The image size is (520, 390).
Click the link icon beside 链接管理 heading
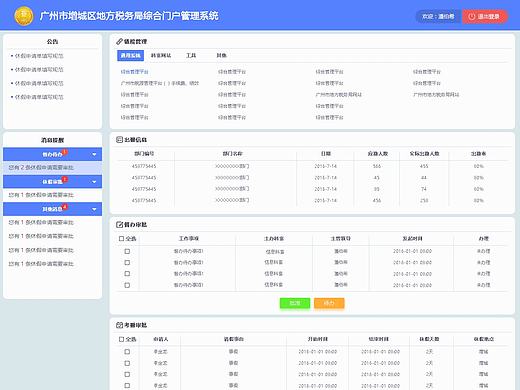(119, 41)
